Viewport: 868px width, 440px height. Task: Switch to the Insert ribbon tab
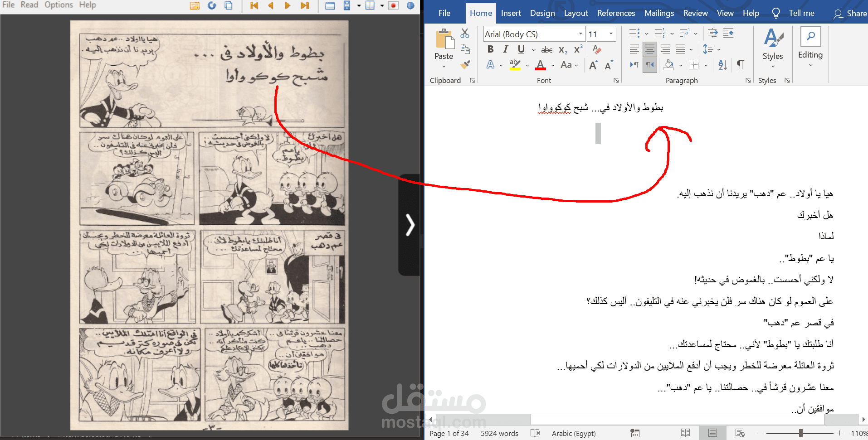511,13
